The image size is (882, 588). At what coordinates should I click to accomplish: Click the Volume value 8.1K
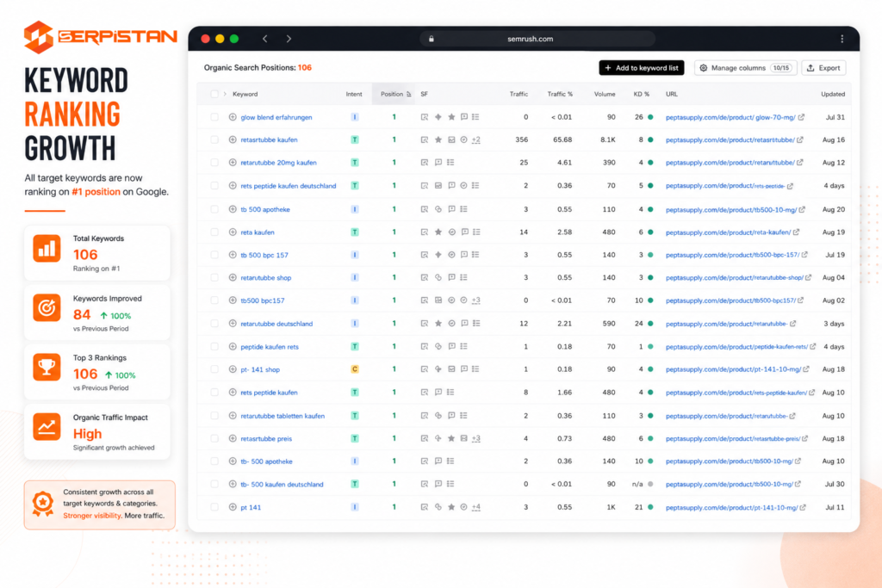pos(607,139)
